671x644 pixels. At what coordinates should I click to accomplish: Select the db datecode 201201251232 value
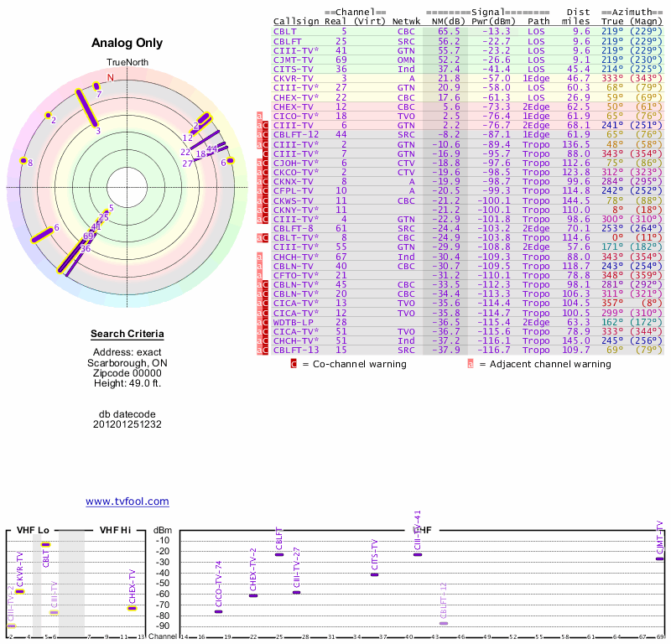click(x=127, y=424)
